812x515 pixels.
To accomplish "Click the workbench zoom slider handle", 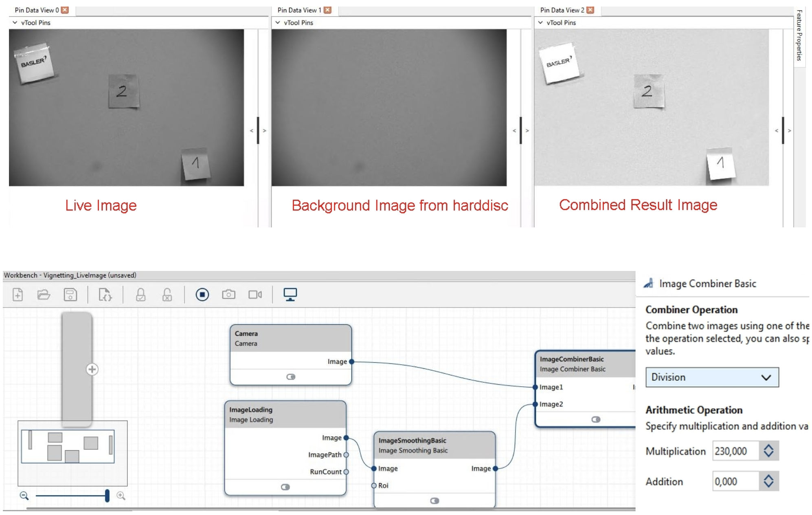I will click(x=107, y=495).
